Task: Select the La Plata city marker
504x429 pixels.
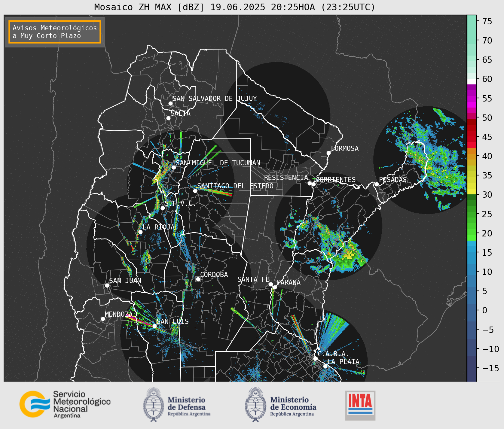Action: click(x=325, y=366)
